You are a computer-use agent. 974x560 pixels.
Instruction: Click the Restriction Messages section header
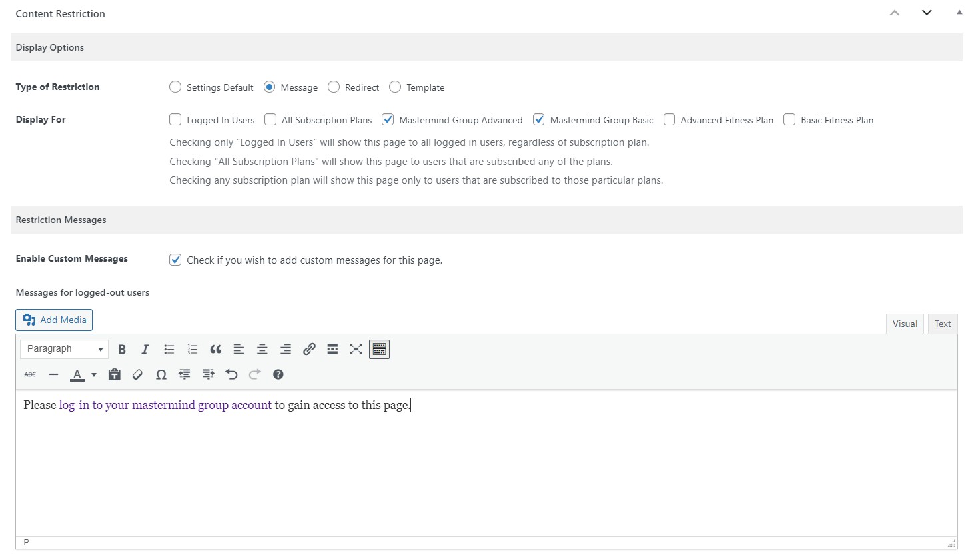[x=486, y=220]
